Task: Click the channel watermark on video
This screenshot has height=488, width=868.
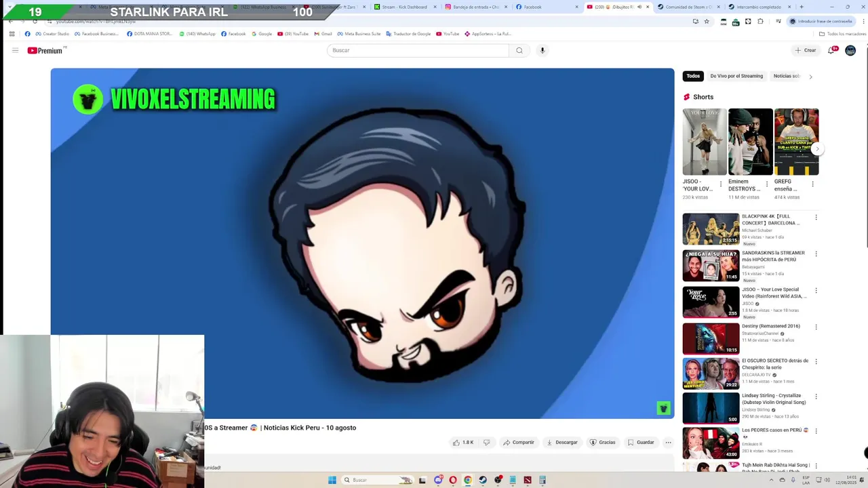Action: tap(663, 408)
